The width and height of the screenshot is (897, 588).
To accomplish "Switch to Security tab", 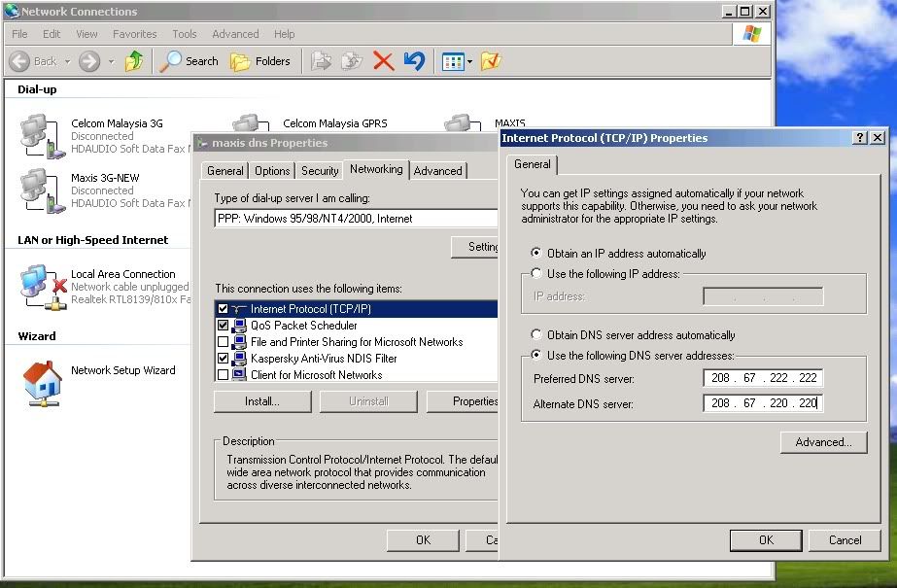I will pyautogui.click(x=320, y=170).
